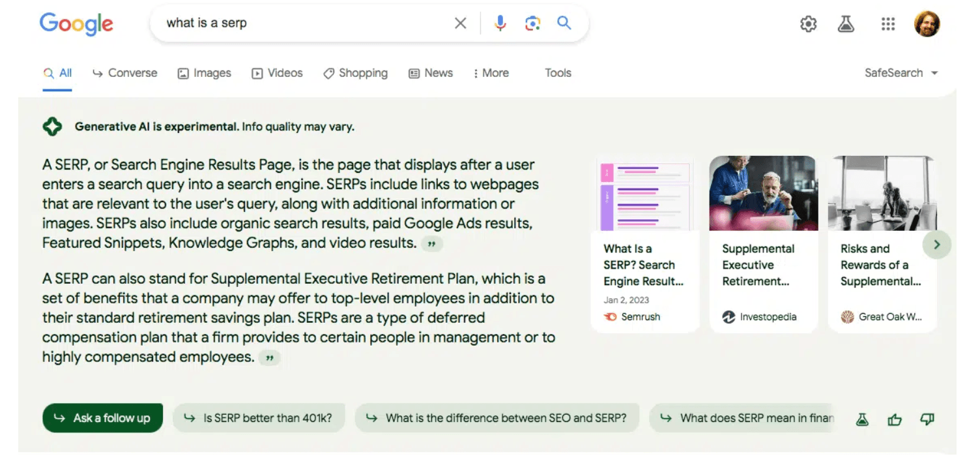The height and width of the screenshot is (467, 980).
Task: Click the Investopedia card thumbnail photo
Action: (764, 193)
